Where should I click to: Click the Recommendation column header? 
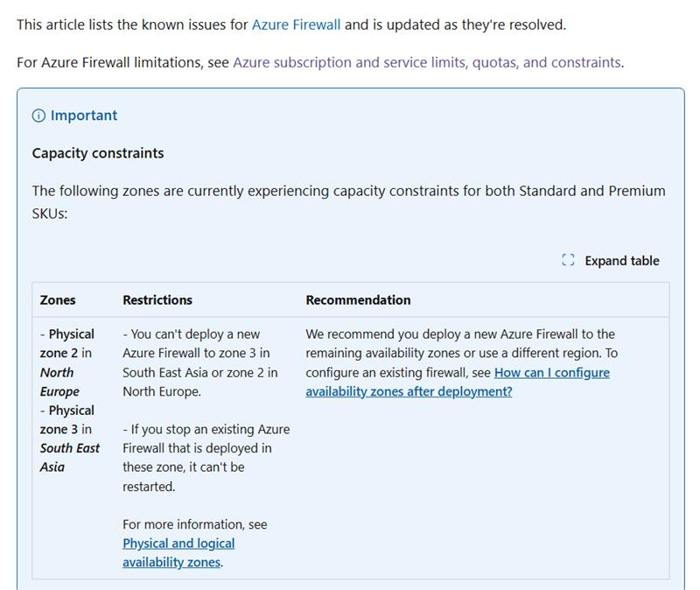click(x=358, y=300)
